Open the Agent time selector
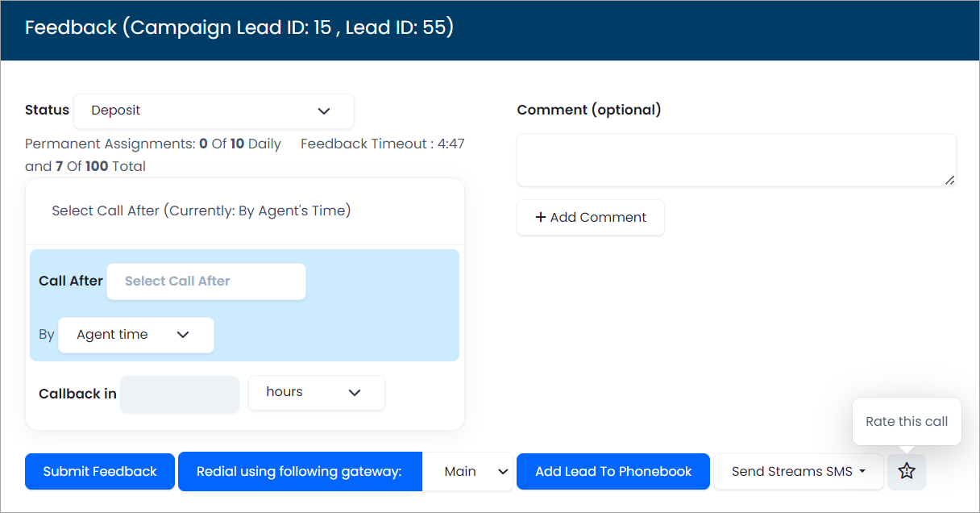Image resolution: width=980 pixels, height=513 pixels. pyautogui.click(x=135, y=335)
